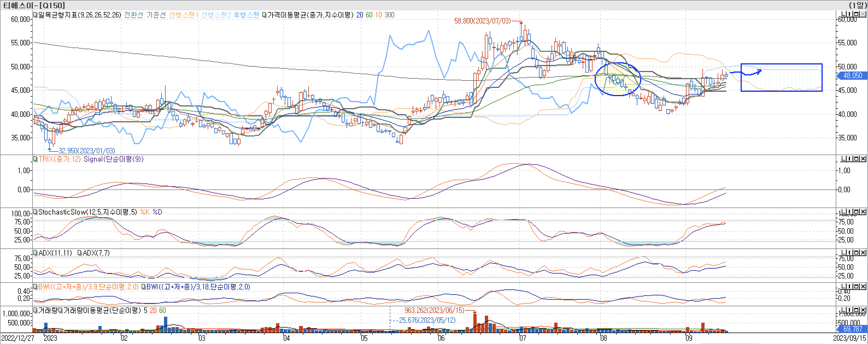This screenshot has width=868, height=344.
Task: Toggle the 거래량이동평균 checkbox in volume pane
Action: [x=60, y=310]
